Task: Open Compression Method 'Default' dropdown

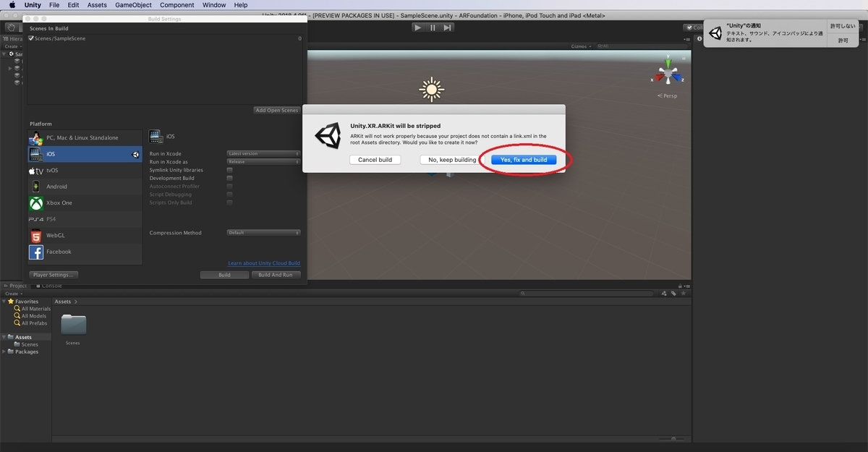Action: pyautogui.click(x=263, y=233)
